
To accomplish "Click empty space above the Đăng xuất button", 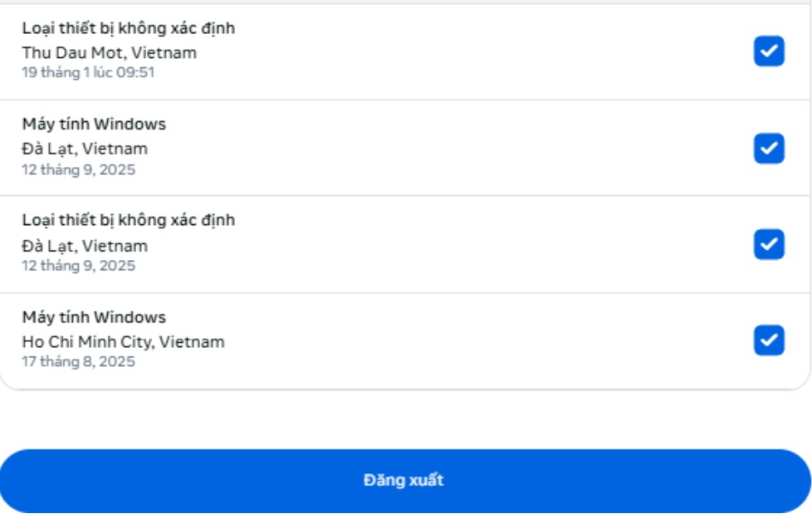I will click(x=405, y=419).
